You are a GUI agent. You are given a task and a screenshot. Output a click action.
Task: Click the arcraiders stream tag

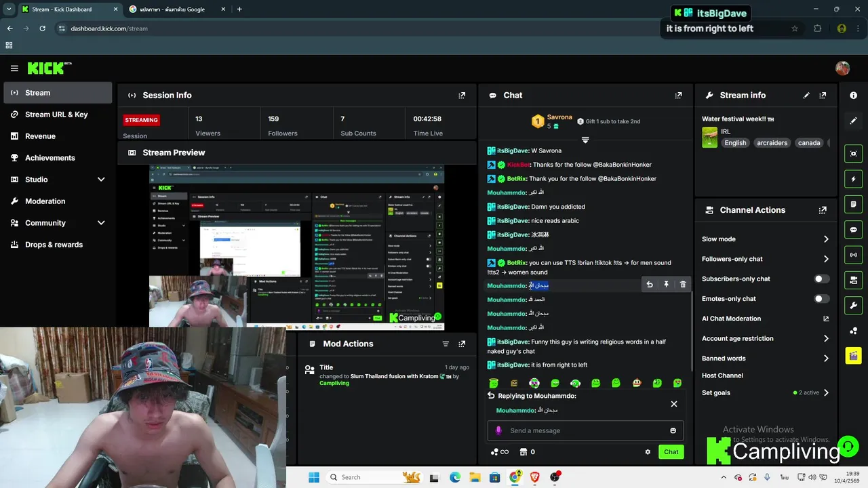coord(772,143)
